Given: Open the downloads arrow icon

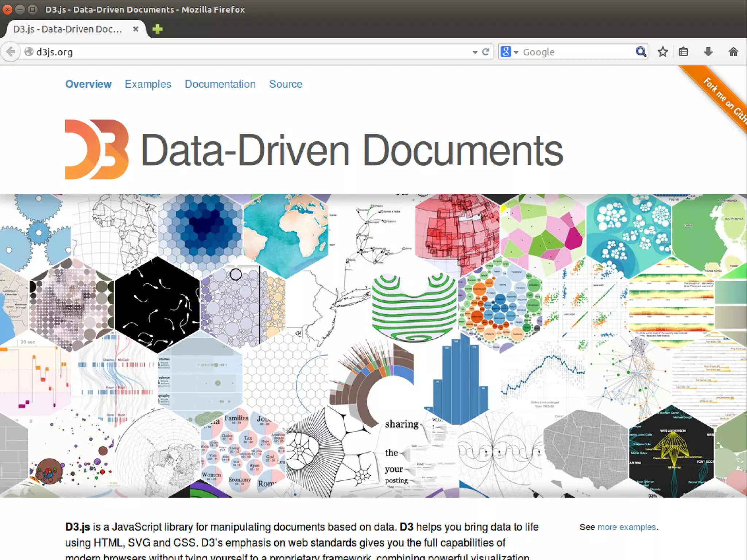Looking at the screenshot, I should tap(708, 52).
